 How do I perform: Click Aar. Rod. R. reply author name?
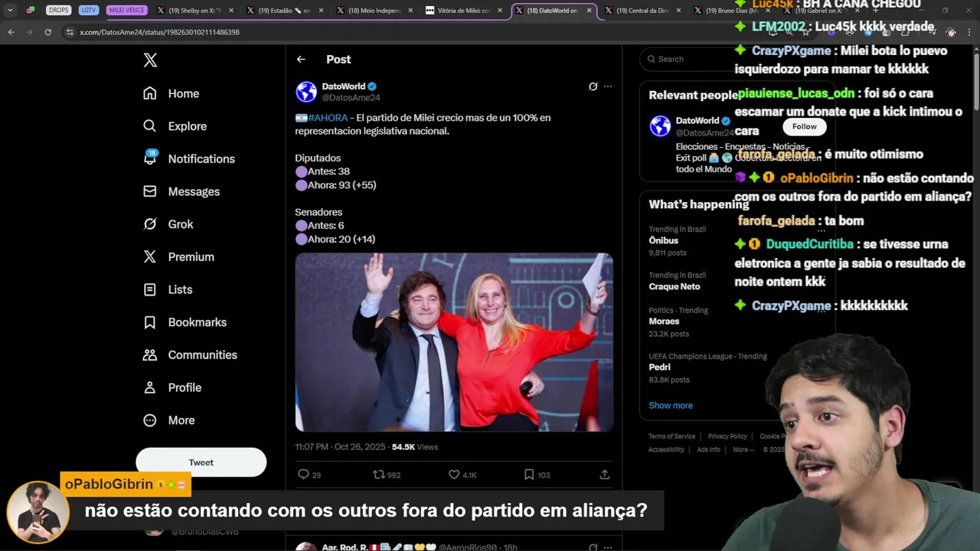(345, 546)
